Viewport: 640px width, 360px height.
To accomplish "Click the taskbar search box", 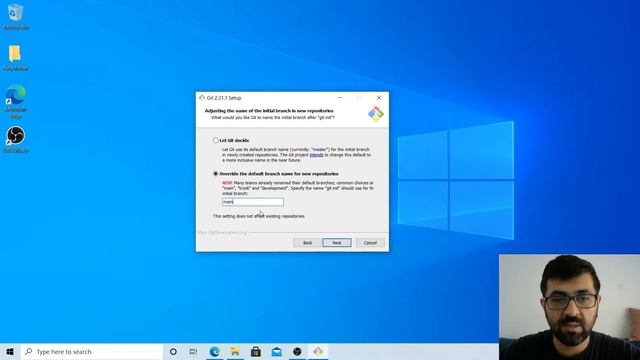I will point(92,351).
